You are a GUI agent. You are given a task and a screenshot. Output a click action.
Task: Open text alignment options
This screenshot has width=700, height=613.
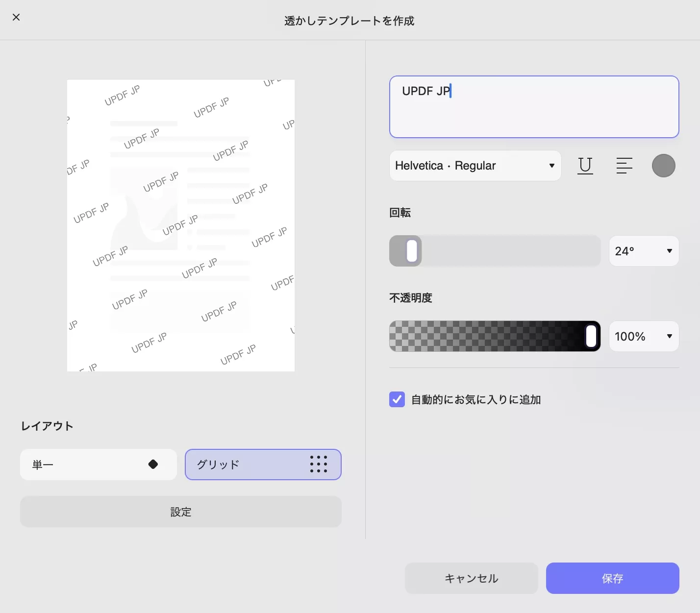click(625, 166)
